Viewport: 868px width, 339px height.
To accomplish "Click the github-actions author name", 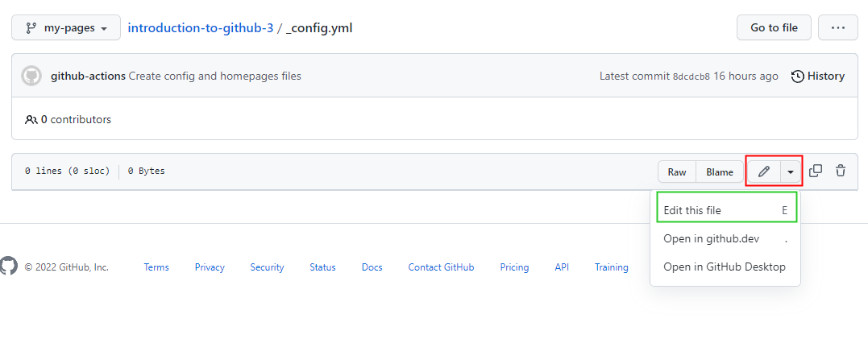I will [88, 76].
